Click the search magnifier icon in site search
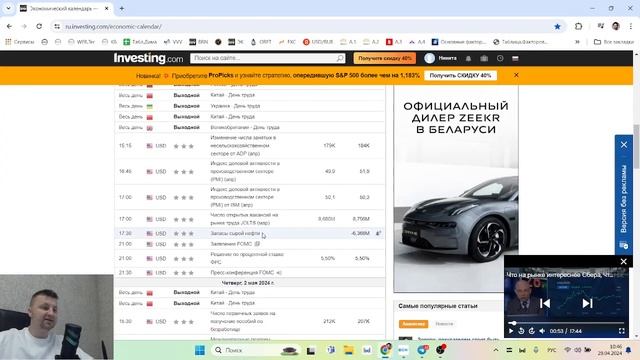The image size is (640, 360). click(x=340, y=58)
